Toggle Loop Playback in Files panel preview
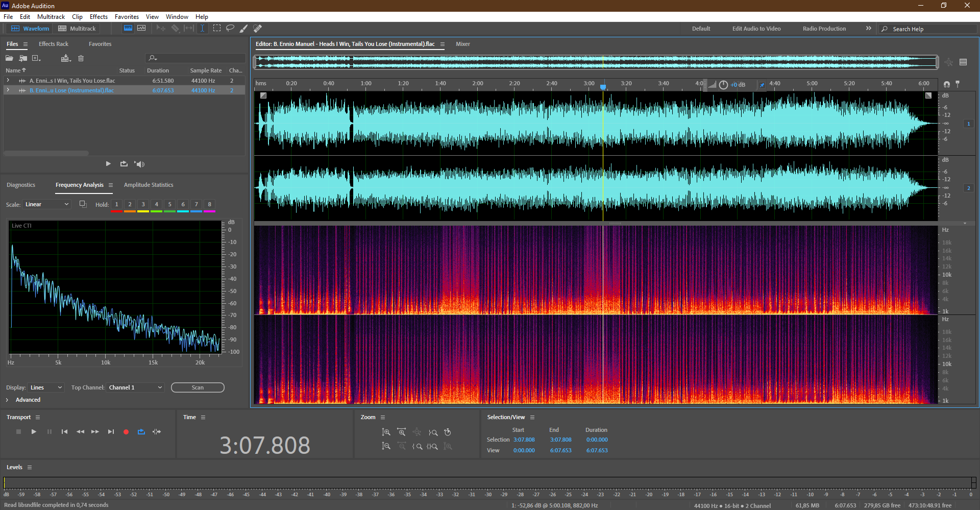Viewport: 980px width, 510px height. [124, 164]
